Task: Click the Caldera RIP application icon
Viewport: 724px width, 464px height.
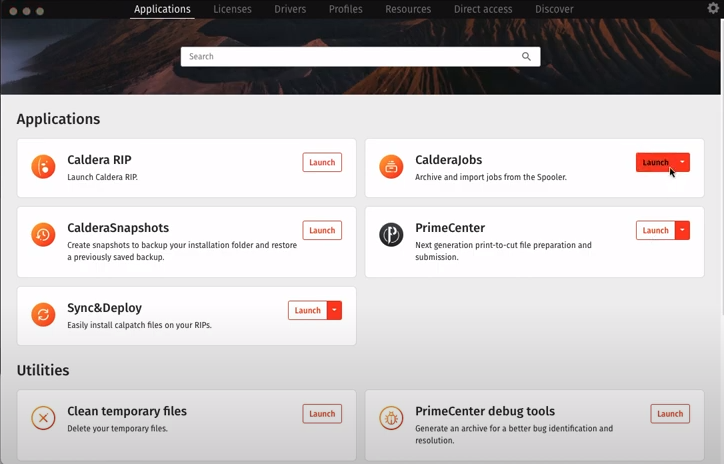Action: click(43, 167)
